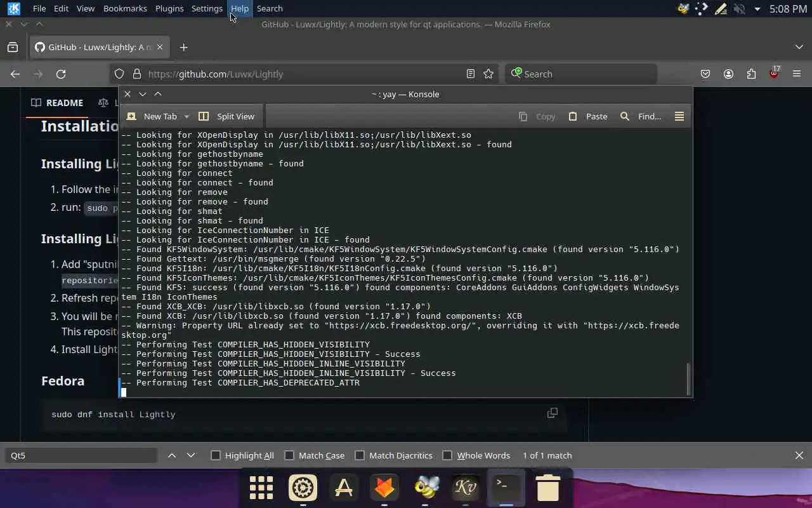812x508 pixels.
Task: Open the uBlock Origin extension icon
Action: 774,72
